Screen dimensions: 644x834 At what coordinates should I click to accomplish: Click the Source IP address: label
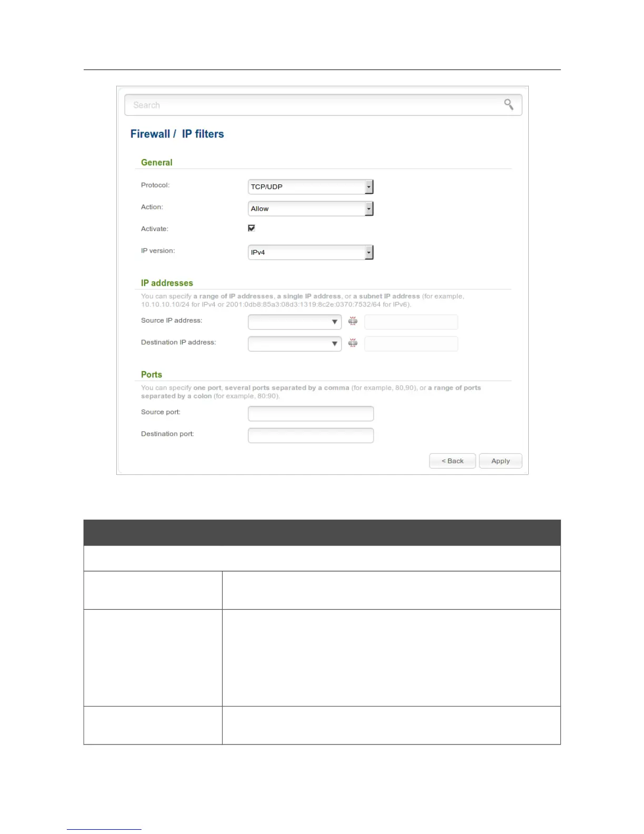(172, 320)
